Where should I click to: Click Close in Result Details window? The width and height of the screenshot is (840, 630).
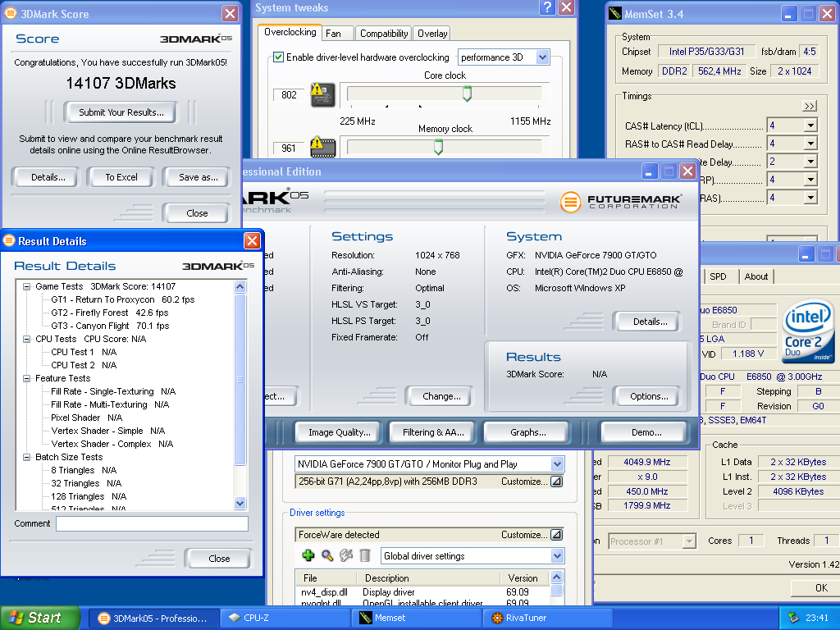[x=218, y=558]
